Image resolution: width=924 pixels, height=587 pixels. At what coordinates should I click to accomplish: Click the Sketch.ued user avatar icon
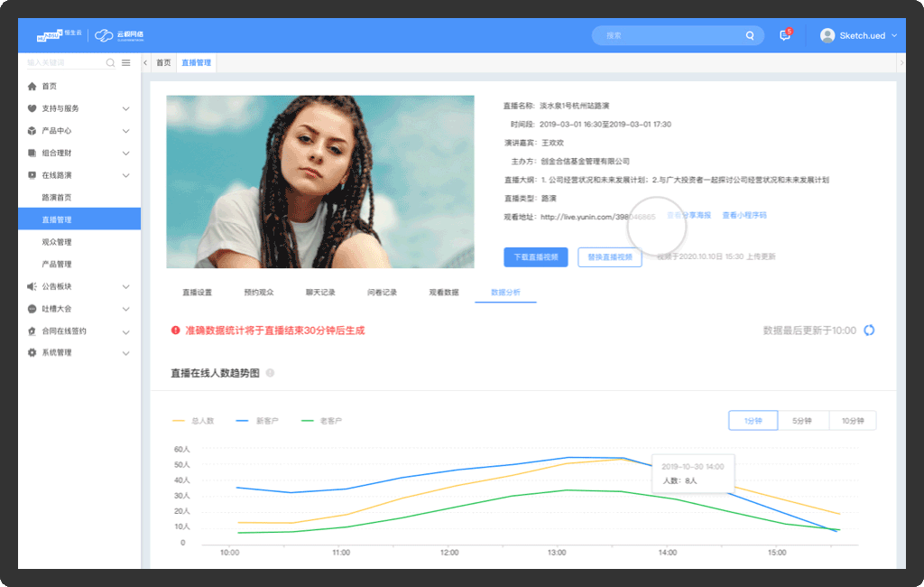tap(827, 35)
